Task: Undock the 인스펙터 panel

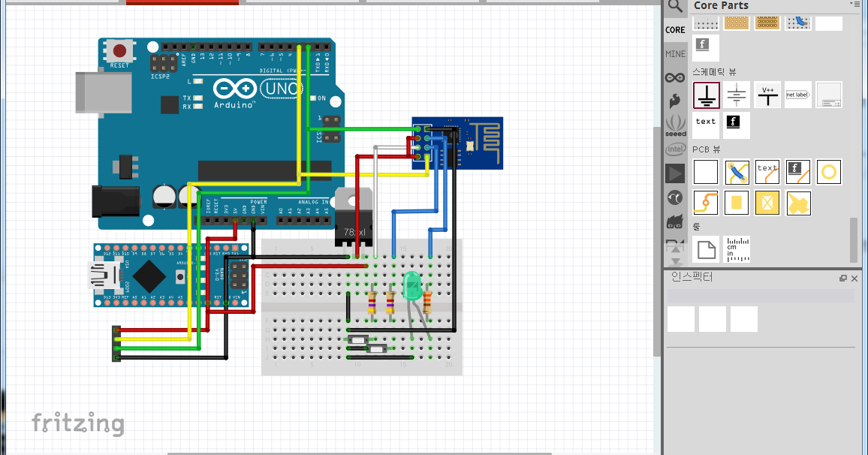Action: tap(842, 278)
